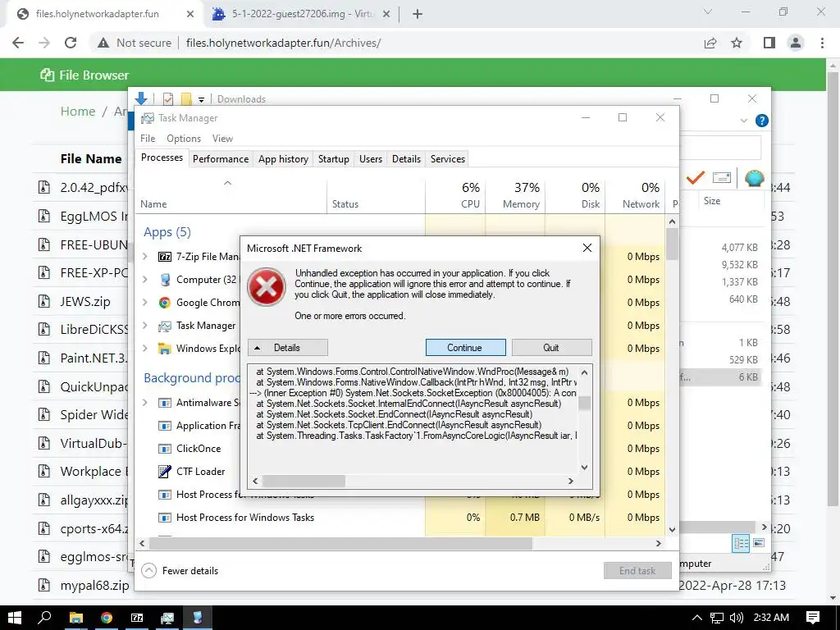This screenshot has height=630, width=840.
Task: Open File Explorer from the taskbar
Action: coord(76,618)
